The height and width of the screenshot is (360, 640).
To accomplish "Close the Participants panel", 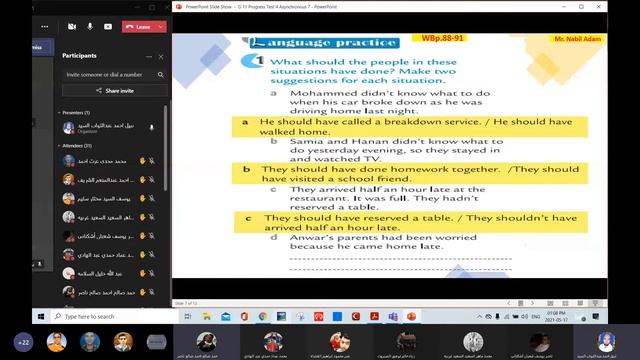I will pos(161,57).
